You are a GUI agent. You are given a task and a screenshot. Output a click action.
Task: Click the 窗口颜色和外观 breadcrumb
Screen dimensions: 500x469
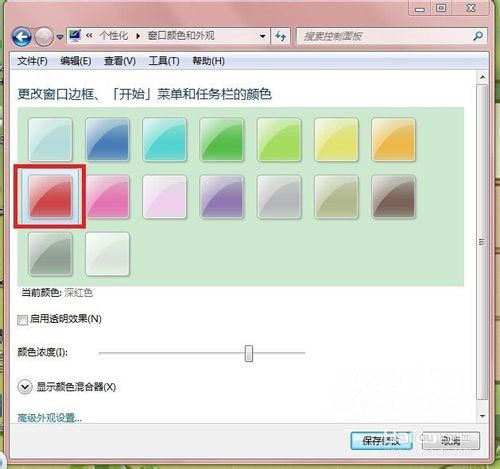coord(181,35)
